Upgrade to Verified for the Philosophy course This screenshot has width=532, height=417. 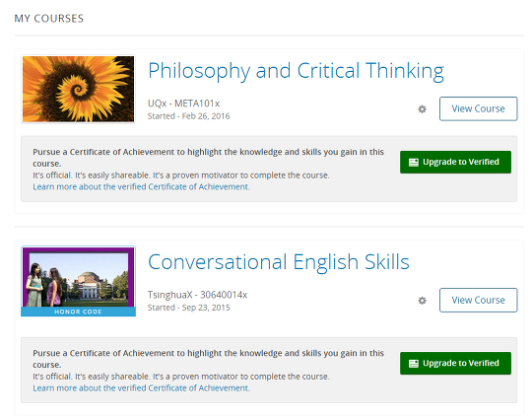455,162
